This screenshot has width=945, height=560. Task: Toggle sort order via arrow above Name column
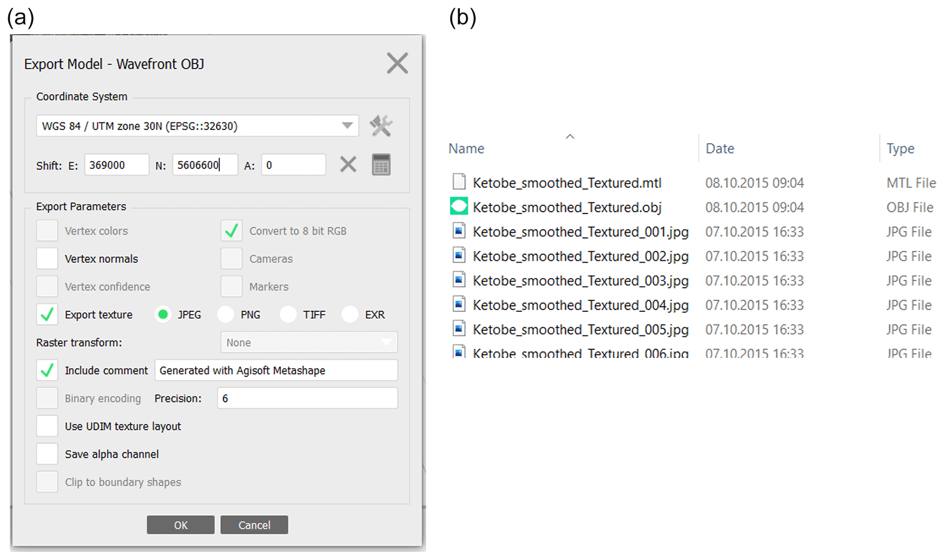(570, 137)
